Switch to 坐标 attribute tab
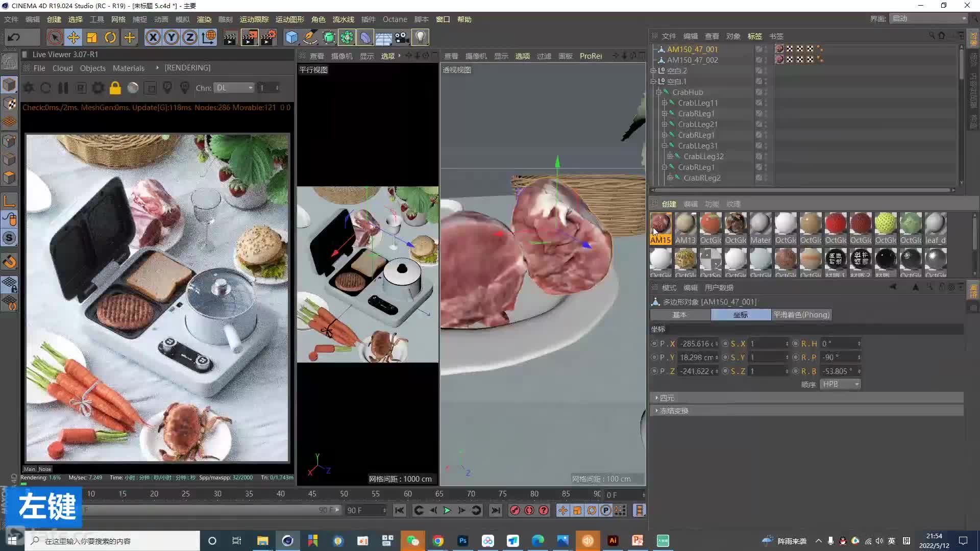Viewport: 980px width, 551px height. pyautogui.click(x=741, y=315)
